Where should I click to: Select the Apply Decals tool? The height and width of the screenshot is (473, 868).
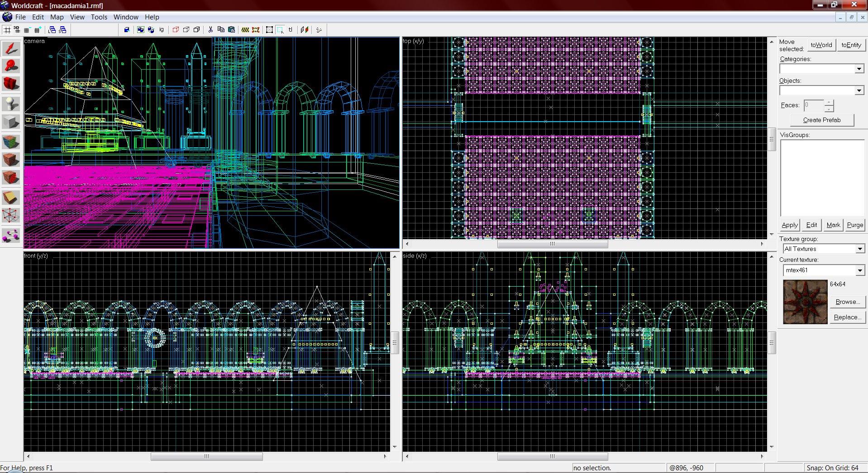pyautogui.click(x=11, y=178)
